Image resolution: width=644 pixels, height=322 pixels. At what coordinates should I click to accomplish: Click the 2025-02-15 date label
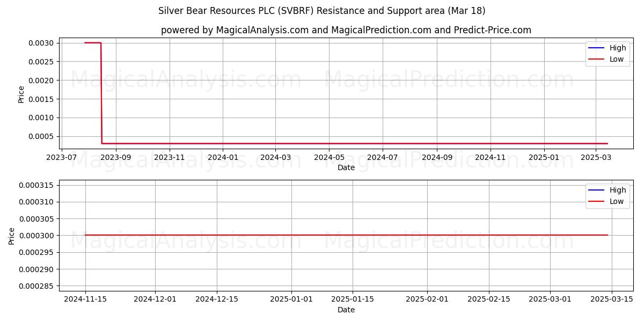(488, 299)
